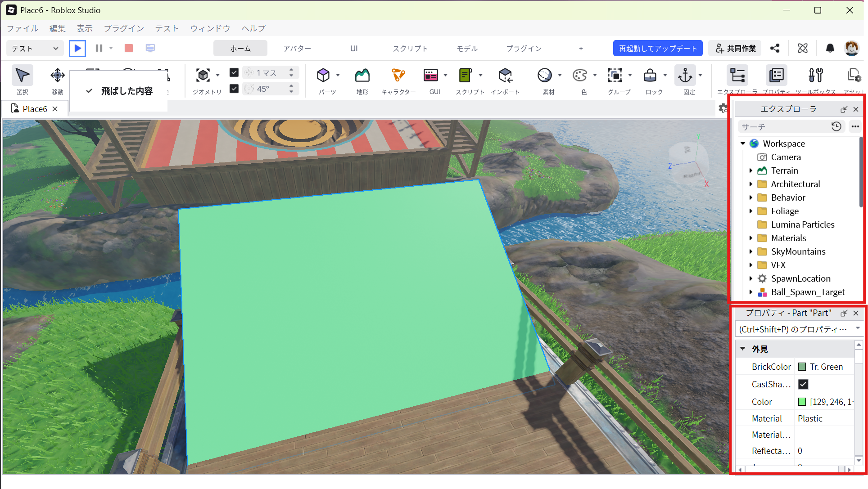Open the 色 color palette tool
This screenshot has width=868, height=489.
pyautogui.click(x=580, y=76)
